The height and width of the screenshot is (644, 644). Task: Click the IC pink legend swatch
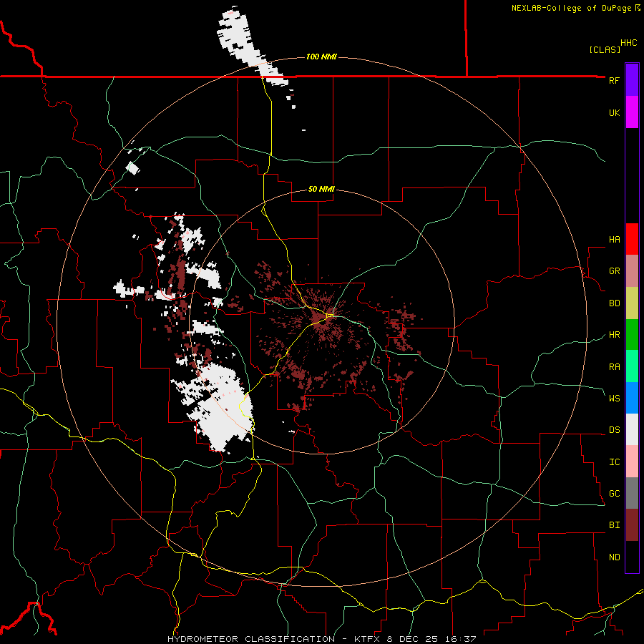[x=632, y=462]
